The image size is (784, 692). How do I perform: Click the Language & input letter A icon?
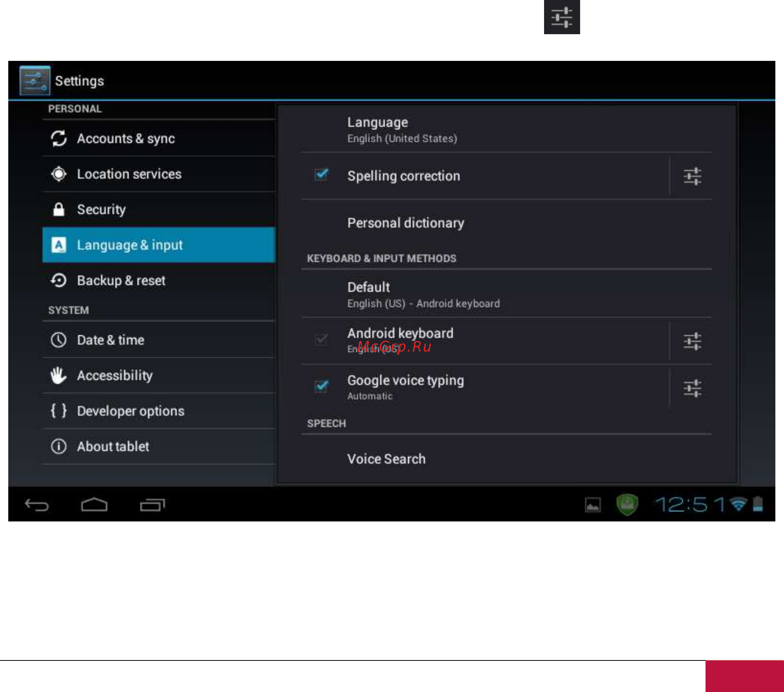click(59, 245)
